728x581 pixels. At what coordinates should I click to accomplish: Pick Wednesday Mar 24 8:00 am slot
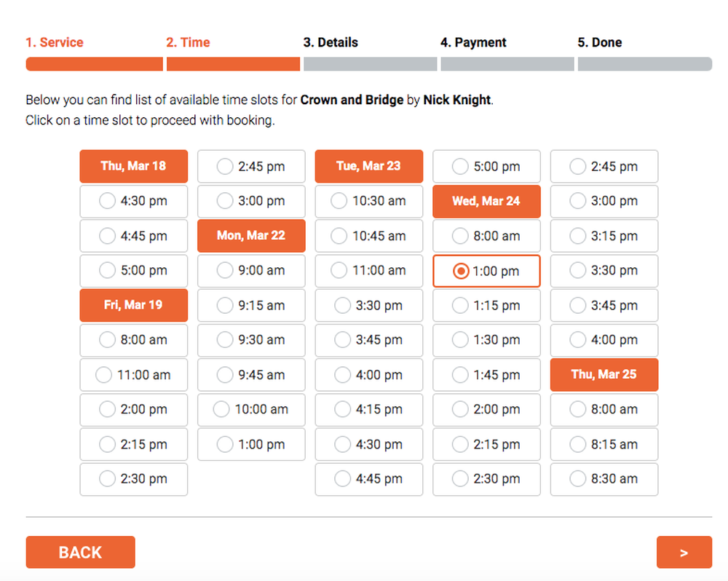point(486,236)
